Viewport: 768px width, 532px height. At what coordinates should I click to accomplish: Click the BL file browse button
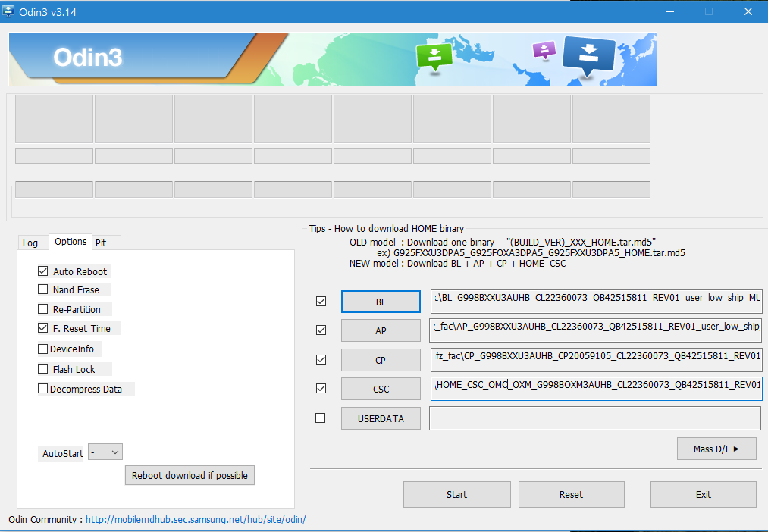(x=381, y=302)
